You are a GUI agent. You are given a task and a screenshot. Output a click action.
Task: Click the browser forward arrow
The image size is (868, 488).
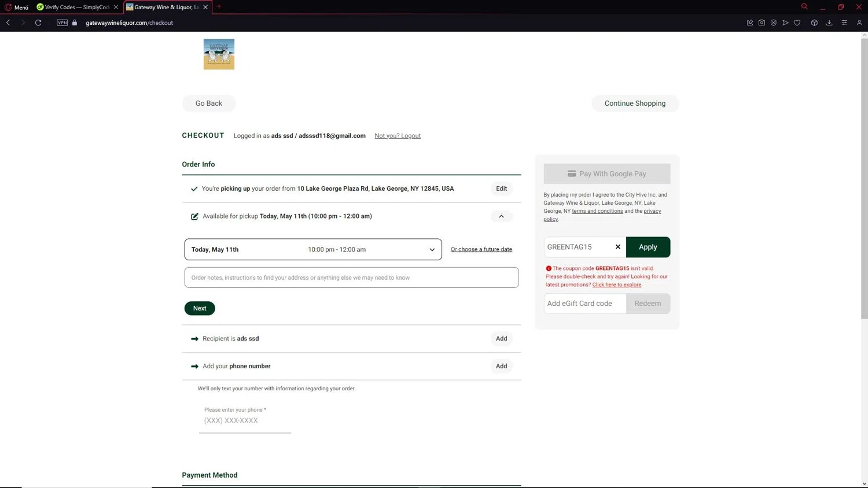pyautogui.click(x=23, y=23)
